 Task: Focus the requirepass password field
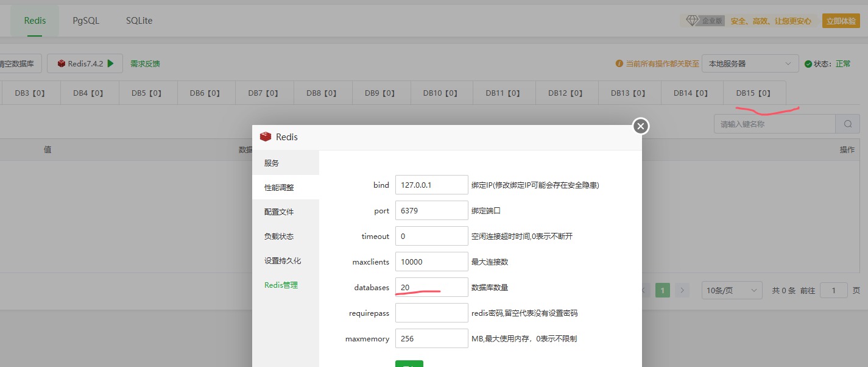(432, 313)
